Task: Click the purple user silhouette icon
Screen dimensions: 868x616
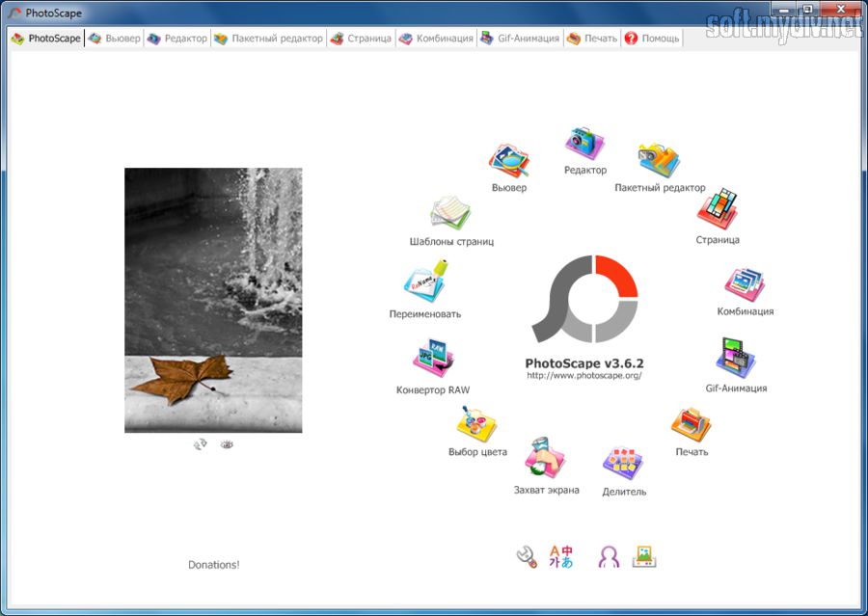Action: [x=609, y=557]
